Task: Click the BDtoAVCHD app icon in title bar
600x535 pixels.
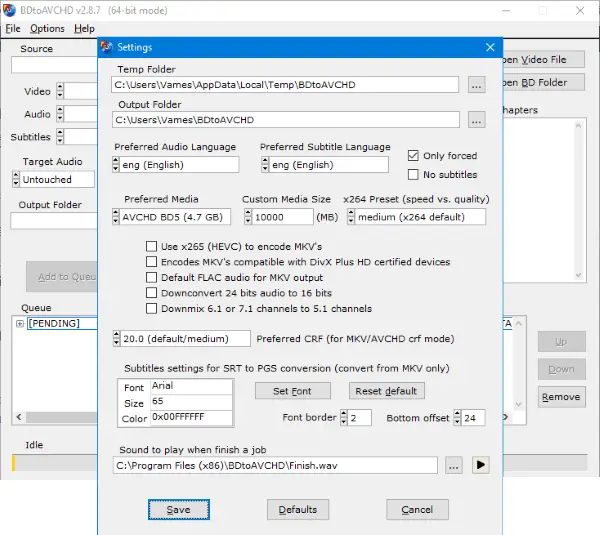Action: pos(11,9)
